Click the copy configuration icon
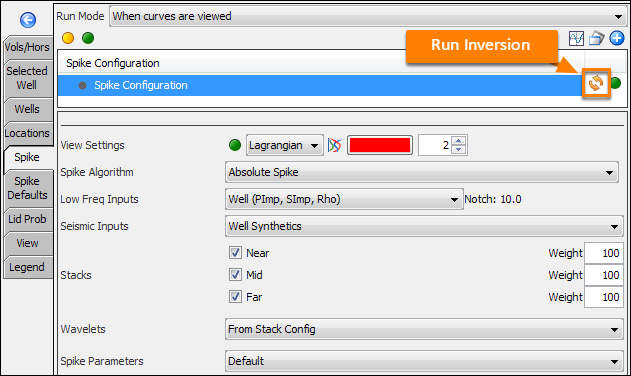631x376 pixels. [x=596, y=39]
